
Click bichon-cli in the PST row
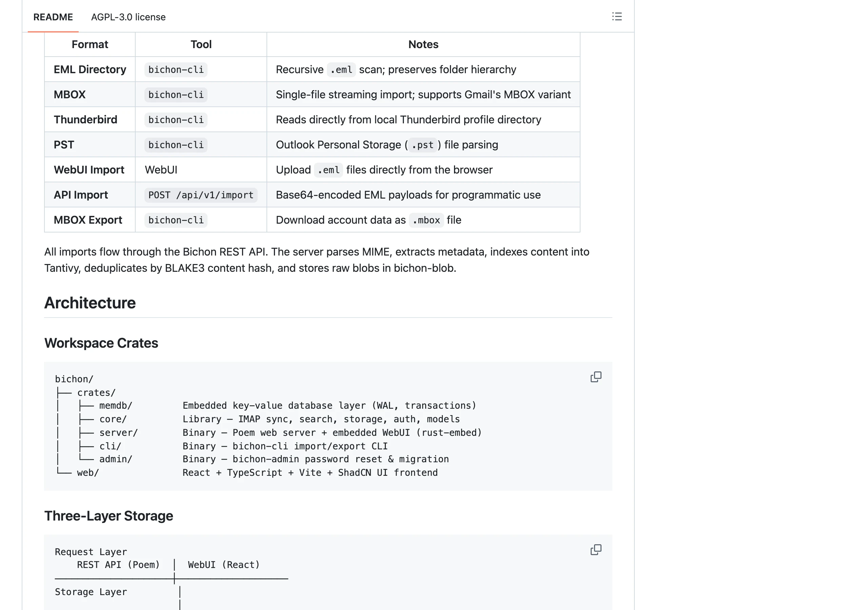[x=176, y=145]
